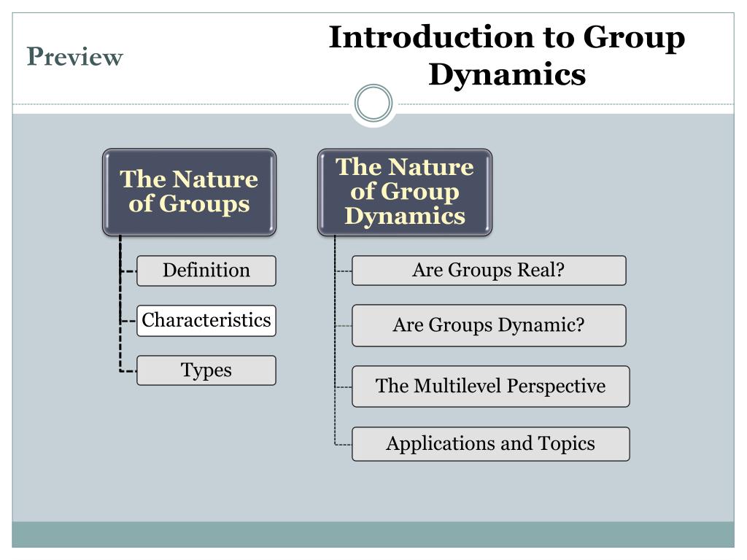747x560 pixels.
Task: Click the 'Introduction to Group Dynamics' title
Action: pos(507,55)
